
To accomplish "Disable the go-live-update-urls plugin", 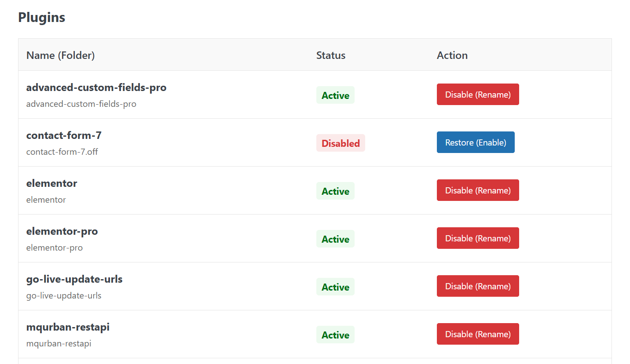I will pyautogui.click(x=478, y=286).
